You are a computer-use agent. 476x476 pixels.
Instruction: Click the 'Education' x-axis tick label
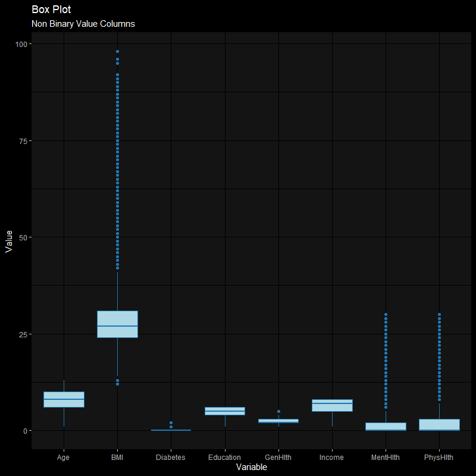pyautogui.click(x=224, y=457)
